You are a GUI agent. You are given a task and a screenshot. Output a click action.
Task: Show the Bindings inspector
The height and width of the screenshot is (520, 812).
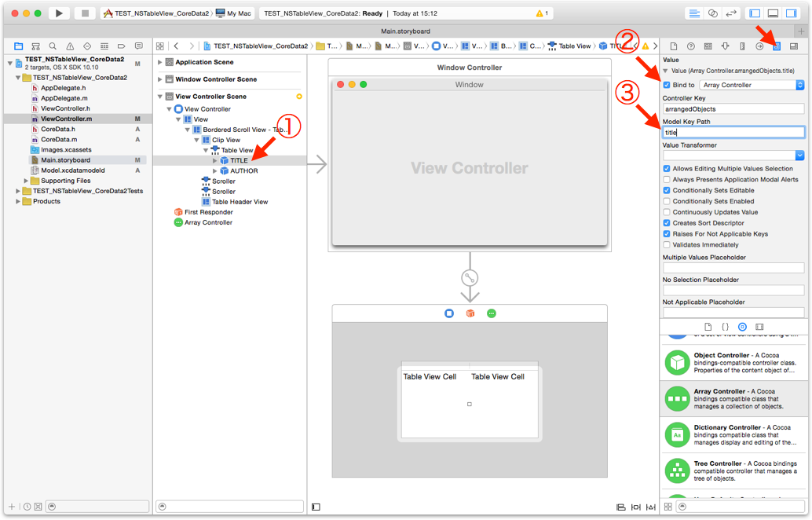tap(777, 46)
